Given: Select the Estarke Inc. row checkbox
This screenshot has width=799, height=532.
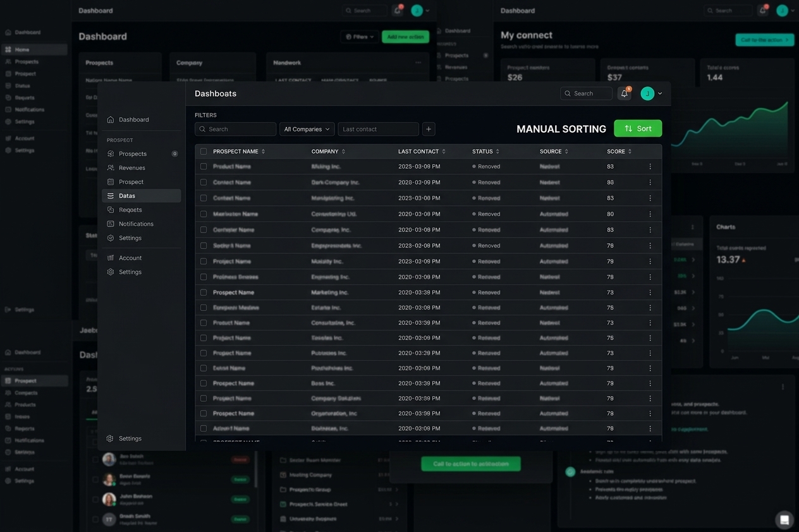Looking at the screenshot, I should pos(204,308).
